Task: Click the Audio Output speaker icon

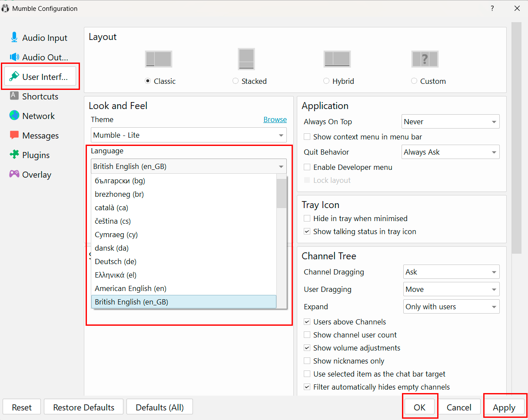Action: click(15, 57)
